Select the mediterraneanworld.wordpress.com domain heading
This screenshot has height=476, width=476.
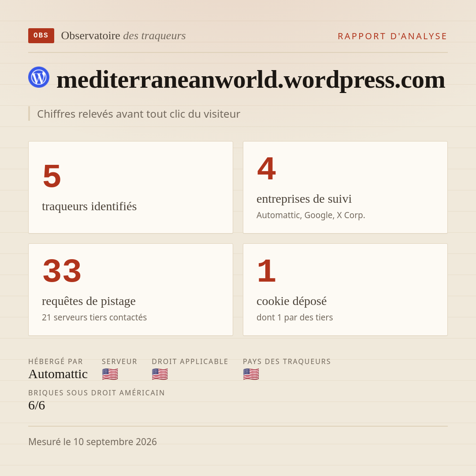click(251, 80)
